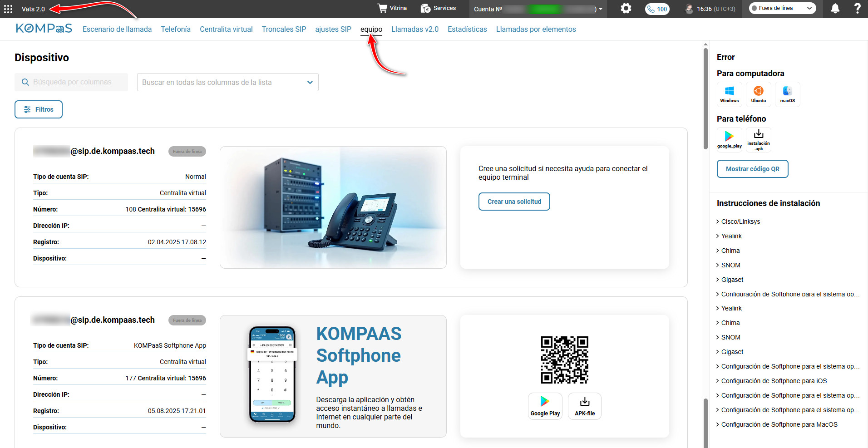The image size is (868, 448).
Task: Go to the Centralita virtual tab
Action: 226,29
